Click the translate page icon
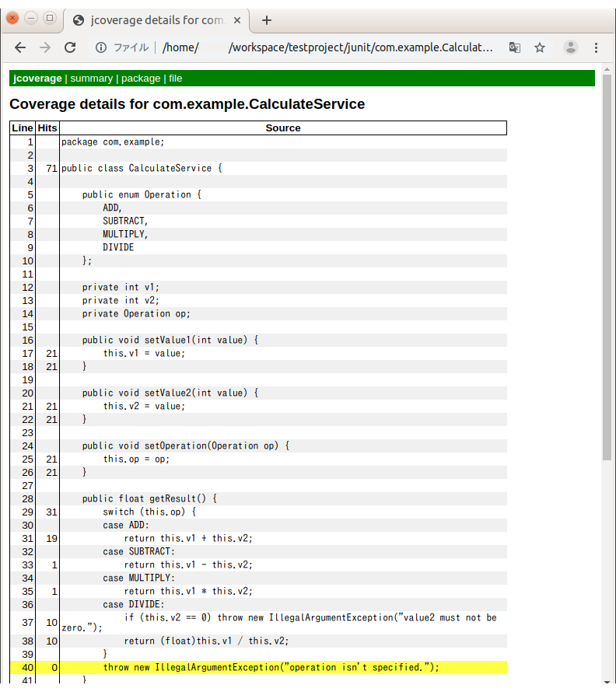616x692 pixels. 514,47
